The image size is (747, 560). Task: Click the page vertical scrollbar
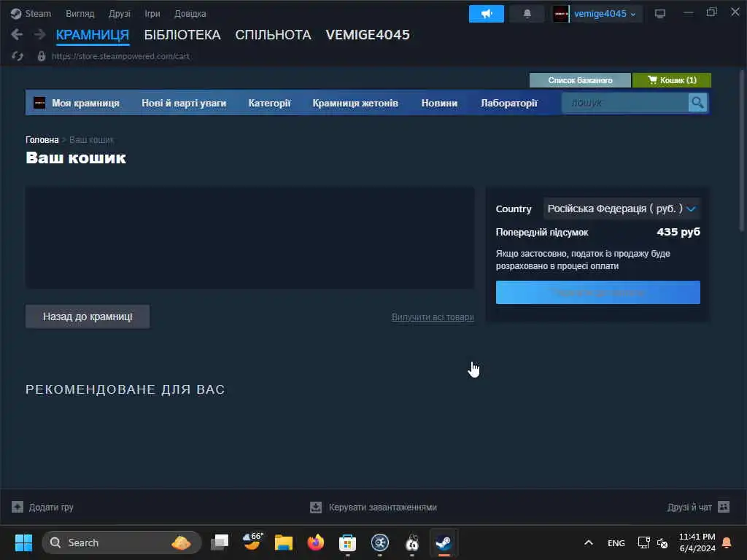[x=742, y=150]
